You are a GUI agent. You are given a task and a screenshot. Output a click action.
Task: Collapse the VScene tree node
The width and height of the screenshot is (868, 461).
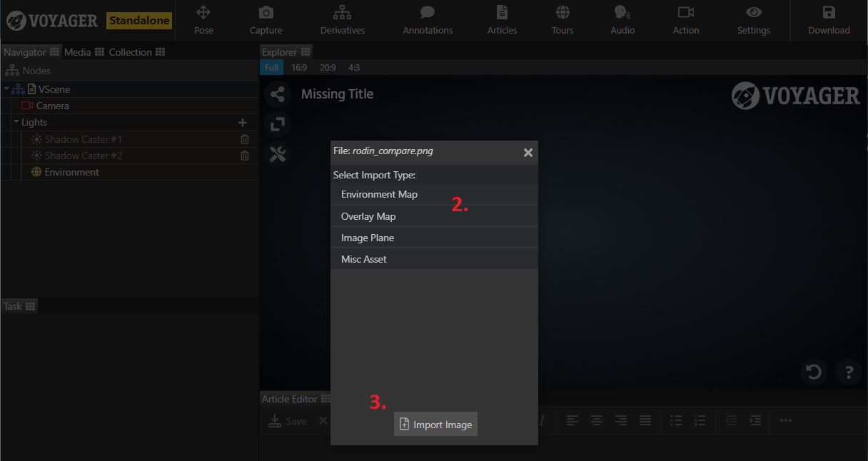6,89
